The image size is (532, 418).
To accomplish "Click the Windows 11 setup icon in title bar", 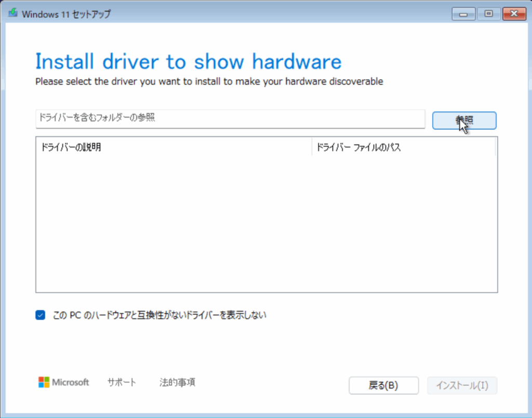I will coord(12,13).
